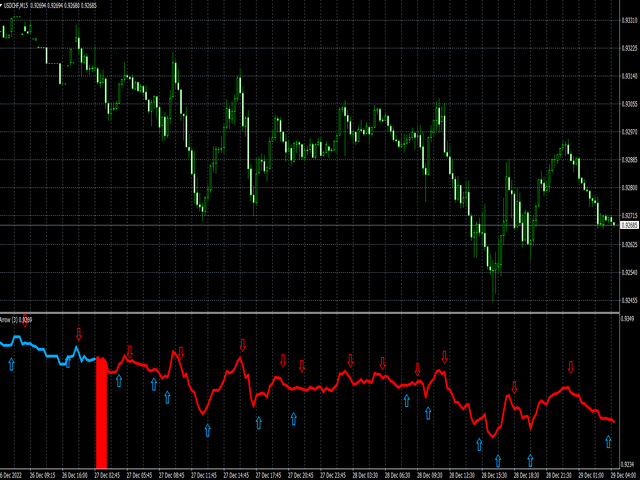The width and height of the screenshot is (640, 480).
Task: Select the 27 Dec 14:45 time label
Action: [x=236, y=476]
